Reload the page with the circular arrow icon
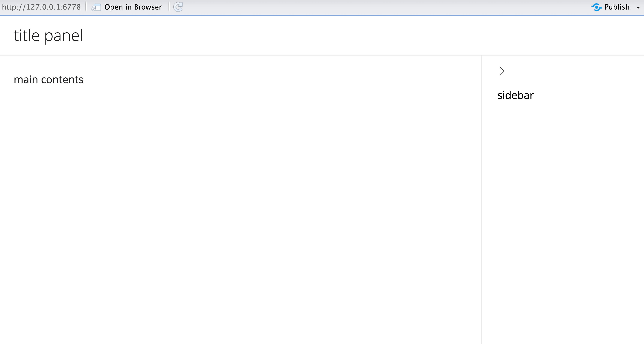This screenshot has height=344, width=644. coord(178,7)
